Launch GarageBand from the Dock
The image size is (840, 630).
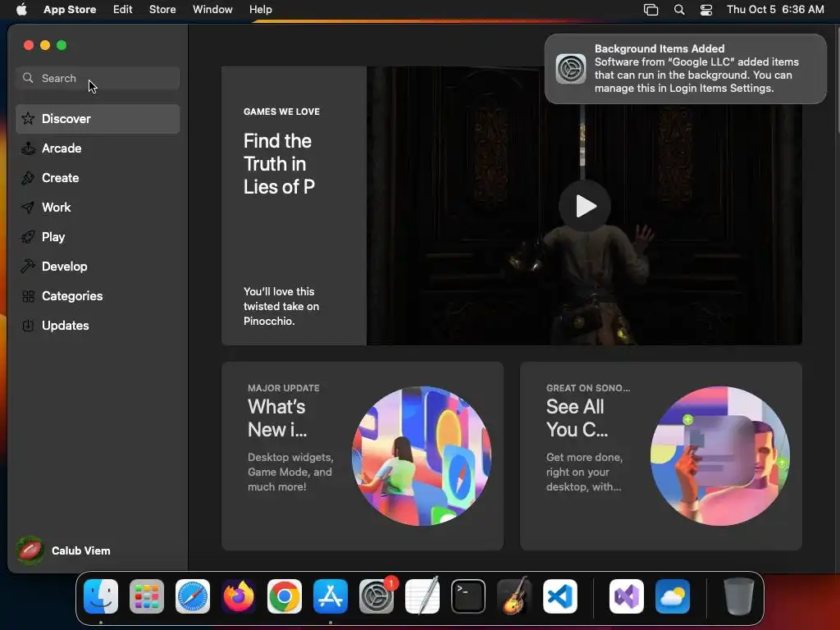[514, 596]
